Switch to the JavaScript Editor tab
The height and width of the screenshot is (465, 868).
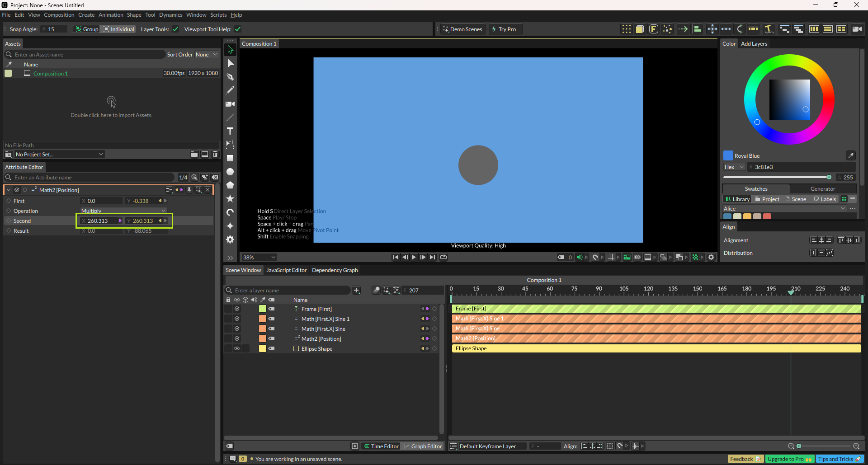point(286,270)
